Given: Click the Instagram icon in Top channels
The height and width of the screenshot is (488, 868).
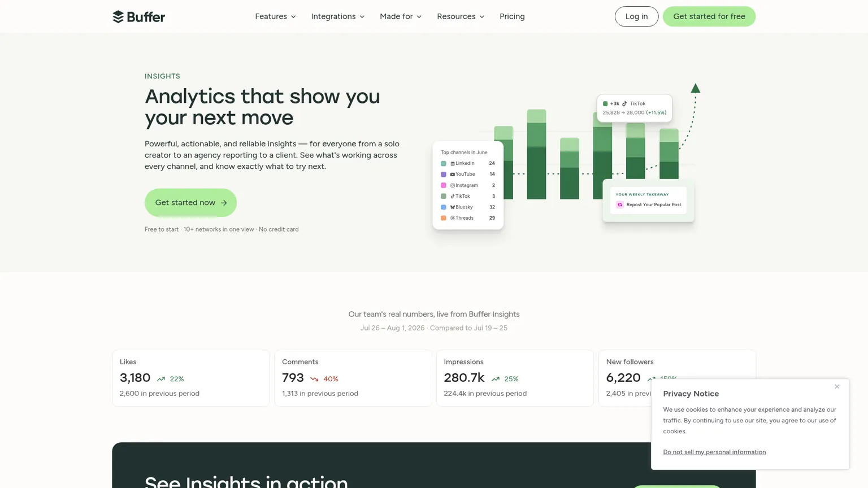Looking at the screenshot, I should (452, 185).
